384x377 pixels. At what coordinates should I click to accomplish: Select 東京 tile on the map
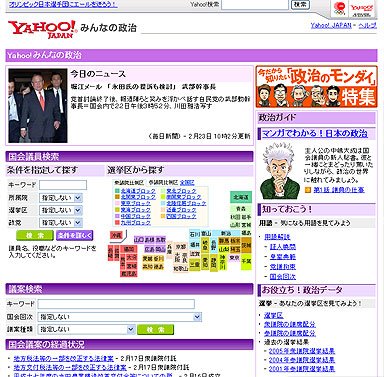pyautogui.click(x=233, y=257)
